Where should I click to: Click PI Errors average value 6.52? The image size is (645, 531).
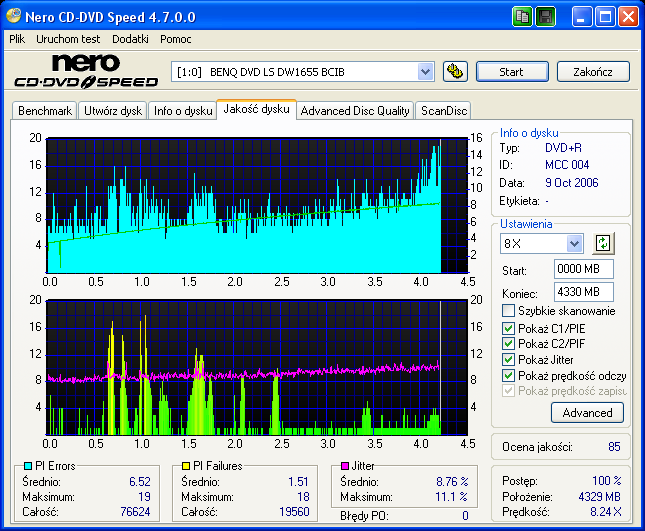pos(140,481)
